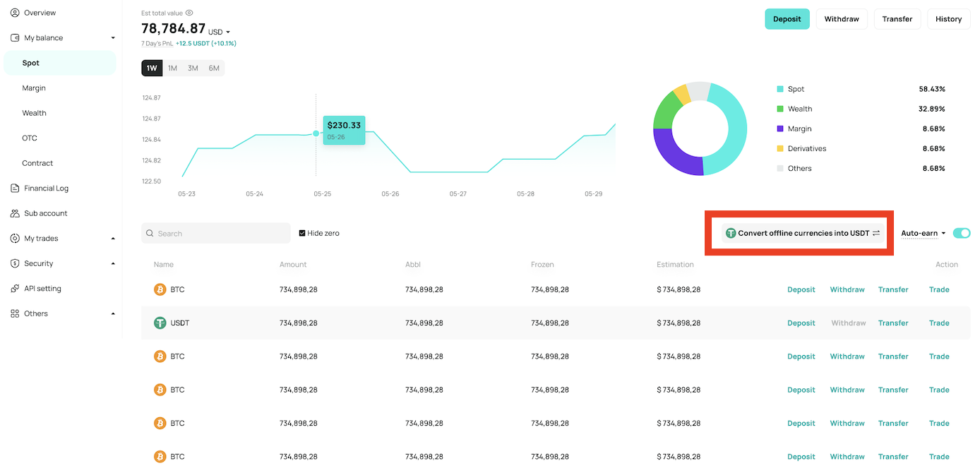Click the USDT coin icon in its row

point(160,323)
